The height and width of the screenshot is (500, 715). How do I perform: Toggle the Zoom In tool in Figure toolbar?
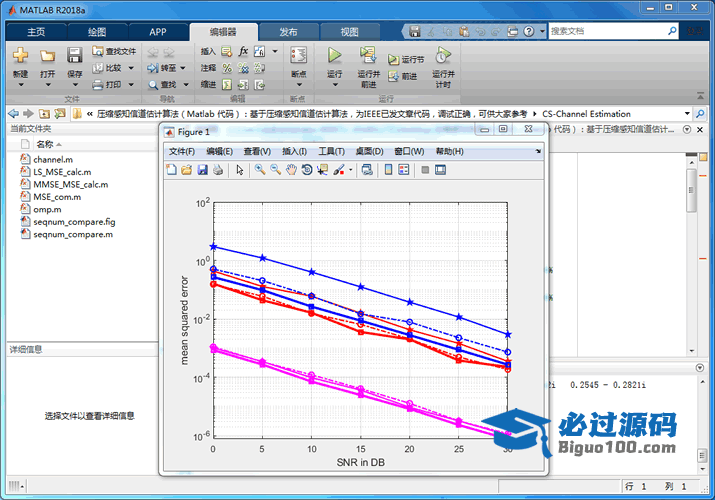point(260,170)
